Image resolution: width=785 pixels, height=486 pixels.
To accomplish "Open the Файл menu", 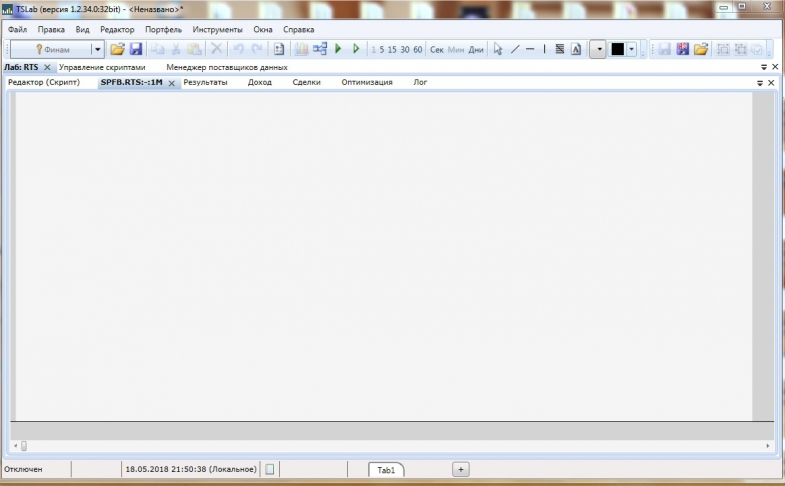I will coord(18,30).
